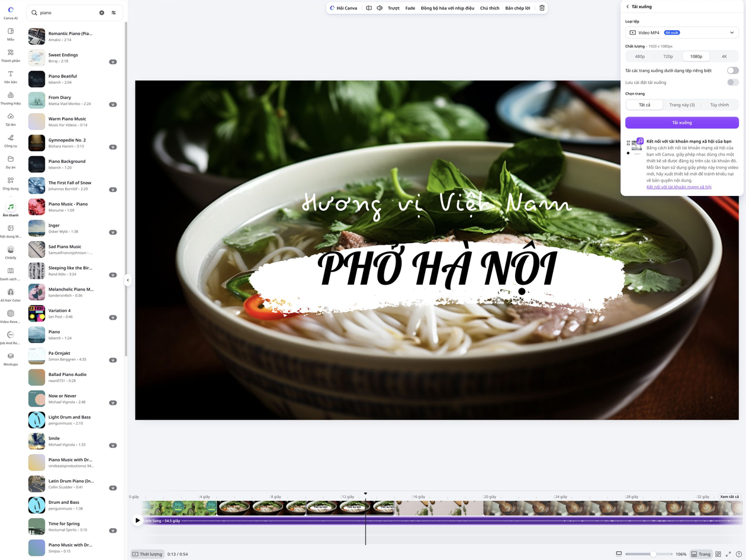Open the Canva AI sidebar item

(11, 12)
